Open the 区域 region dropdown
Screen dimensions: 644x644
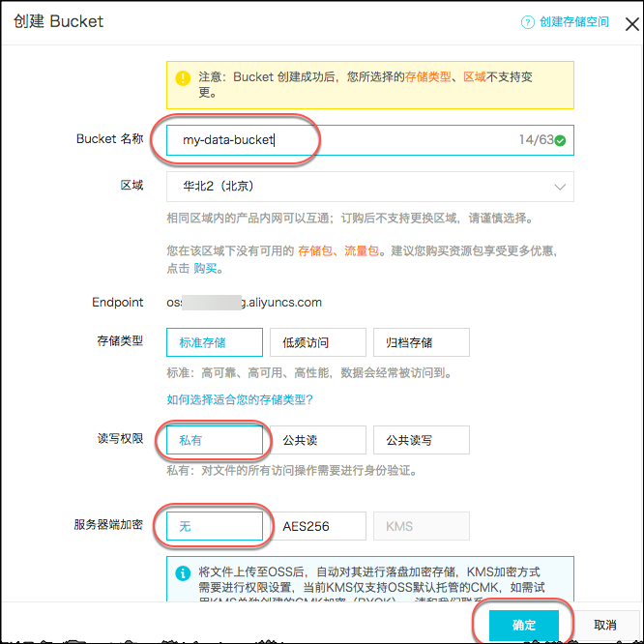click(x=369, y=186)
